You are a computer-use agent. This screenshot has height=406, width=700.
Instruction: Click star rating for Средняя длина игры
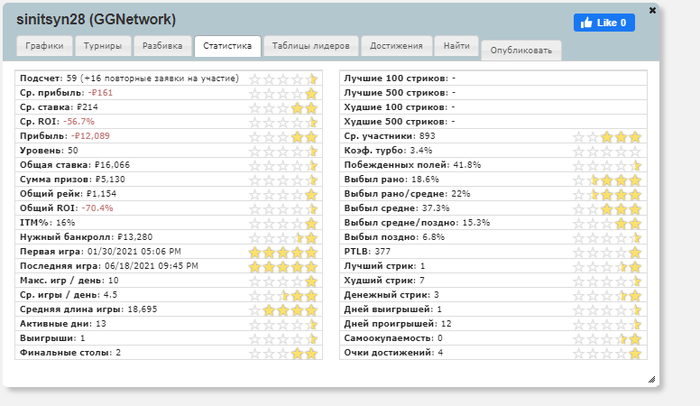[283, 310]
